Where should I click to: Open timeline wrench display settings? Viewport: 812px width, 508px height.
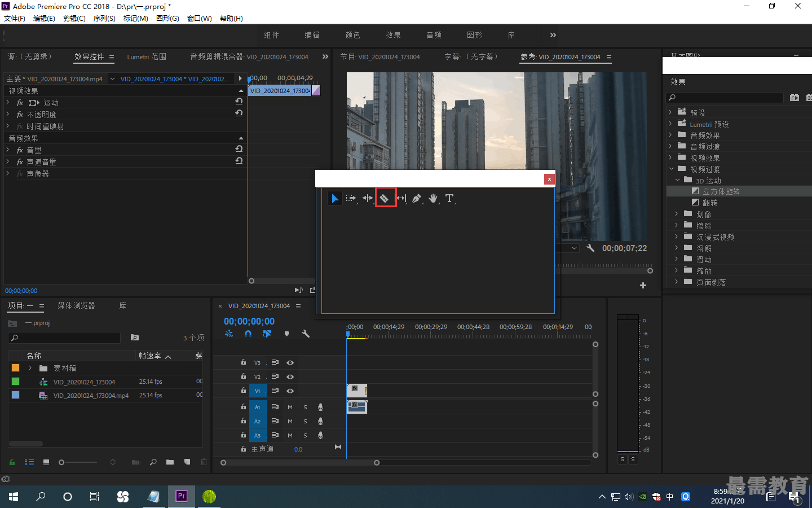click(306, 334)
